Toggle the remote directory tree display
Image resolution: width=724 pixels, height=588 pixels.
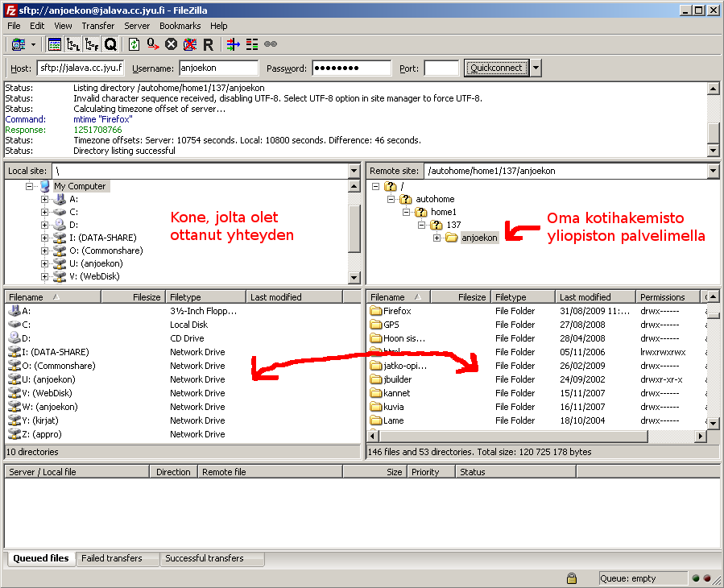[x=92, y=44]
